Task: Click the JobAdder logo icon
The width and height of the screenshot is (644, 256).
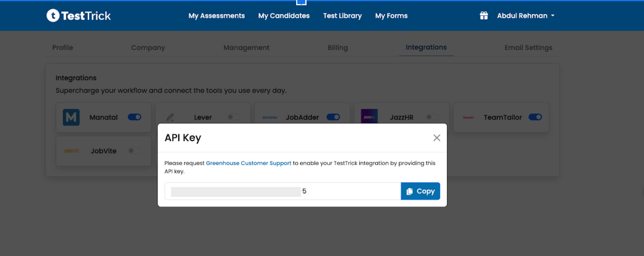Action: click(270, 117)
